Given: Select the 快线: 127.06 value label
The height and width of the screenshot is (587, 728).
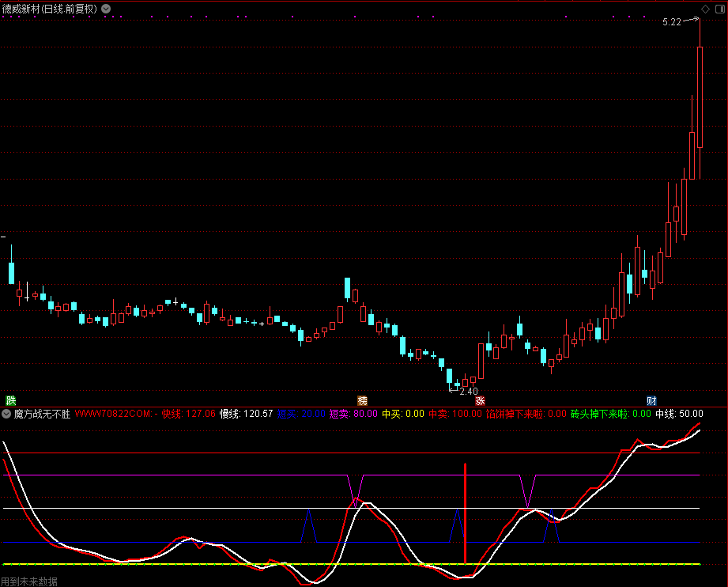Looking at the screenshot, I should pos(188,414).
